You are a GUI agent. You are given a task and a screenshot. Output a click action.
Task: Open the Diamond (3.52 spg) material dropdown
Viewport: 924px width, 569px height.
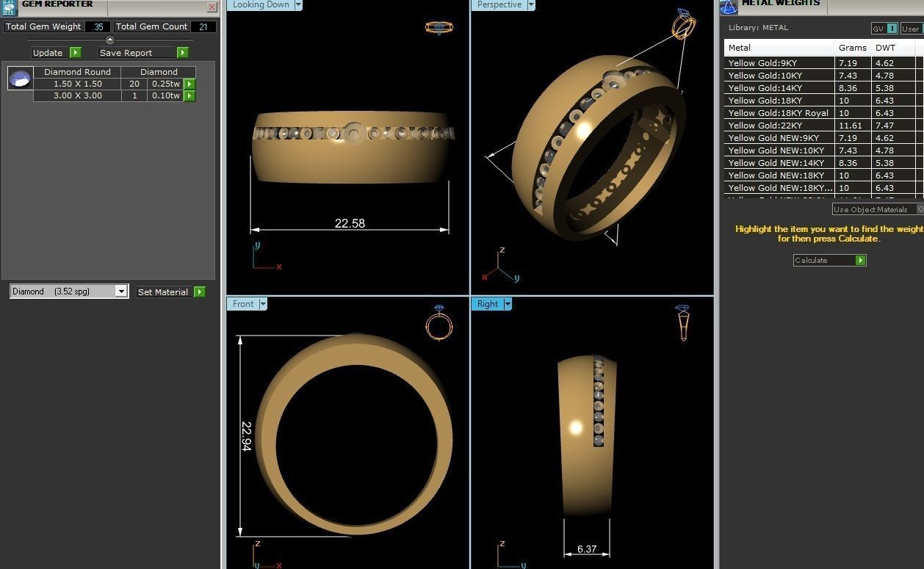(x=121, y=291)
